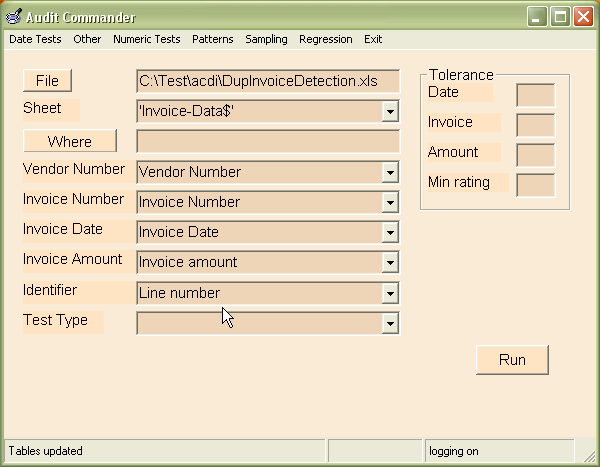
Task: Open the Date Tests menu
Action: [35, 39]
